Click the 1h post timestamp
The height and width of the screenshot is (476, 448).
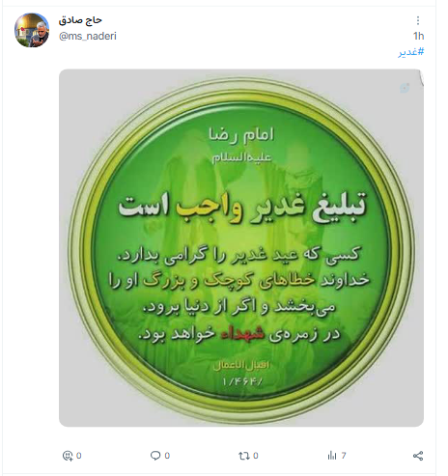click(x=418, y=36)
